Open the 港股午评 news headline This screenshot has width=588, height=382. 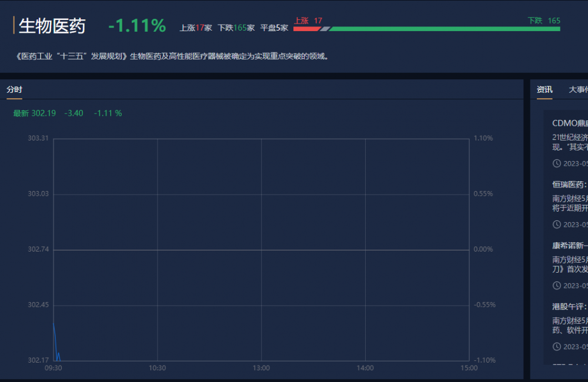click(569, 306)
